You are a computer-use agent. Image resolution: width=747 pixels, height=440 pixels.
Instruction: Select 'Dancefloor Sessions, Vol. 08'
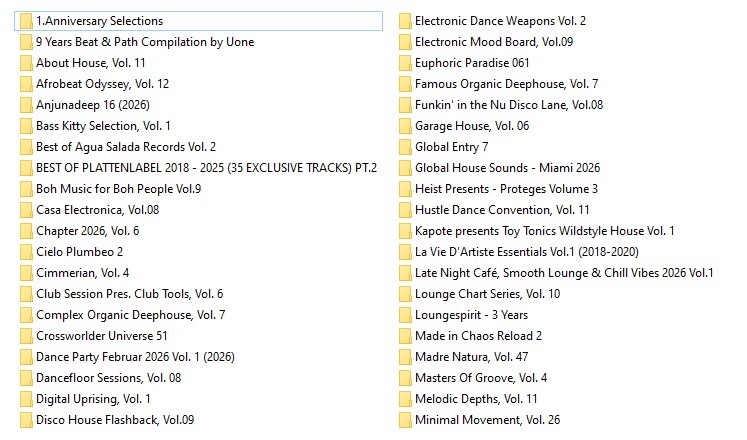[x=109, y=378]
